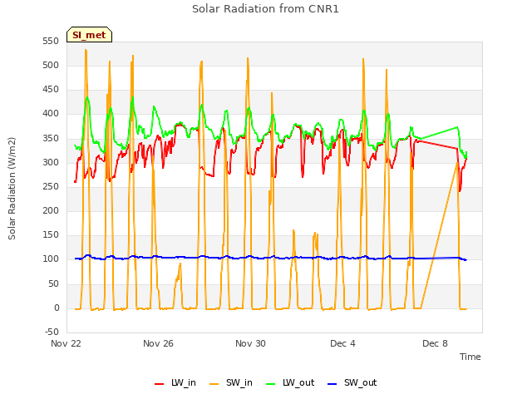Viewport: 532px width, 399px height.
Task: Click the 400 y-axis tick label
Action: coord(51,114)
